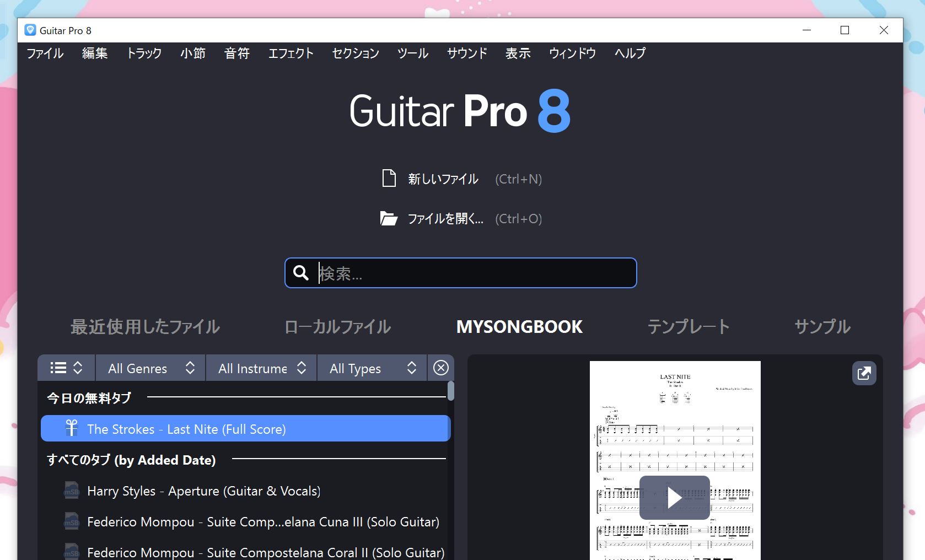Create a new file via 新しいファイル
Image resolution: width=925 pixels, height=560 pixels.
click(443, 179)
